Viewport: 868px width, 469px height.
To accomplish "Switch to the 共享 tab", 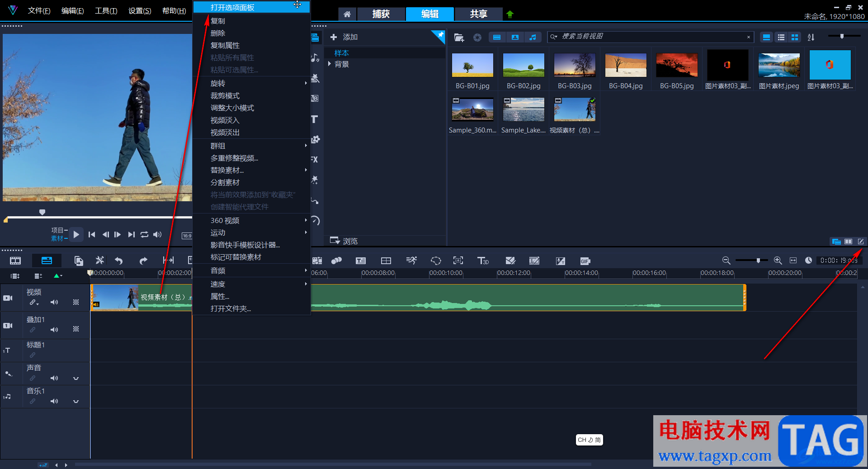I will [x=478, y=14].
